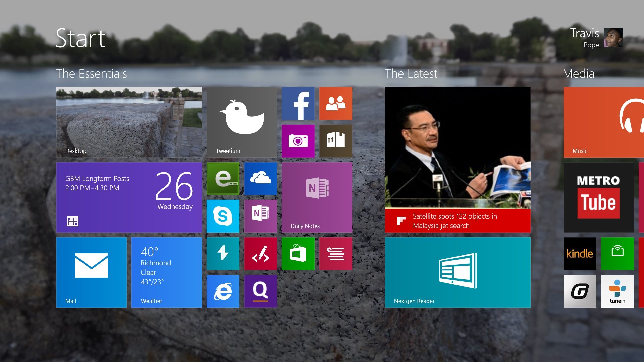This screenshot has height=362, width=644.
Task: Open the Music headphones tile
Action: click(x=604, y=122)
